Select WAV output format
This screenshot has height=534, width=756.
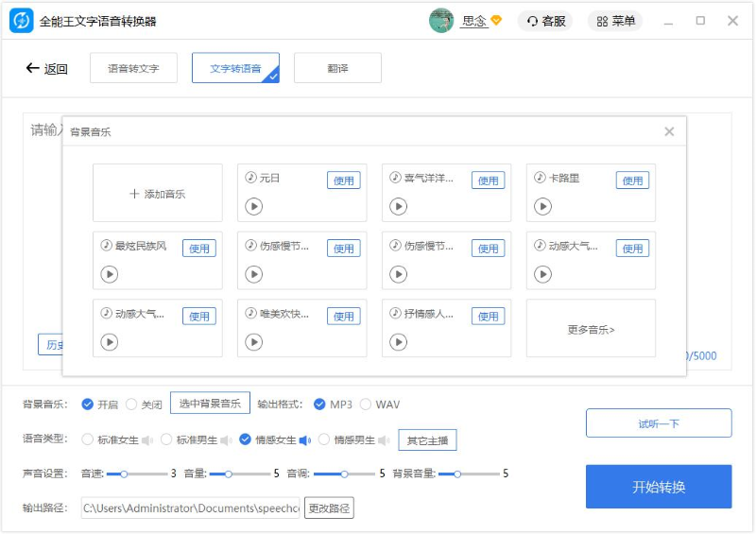point(366,405)
